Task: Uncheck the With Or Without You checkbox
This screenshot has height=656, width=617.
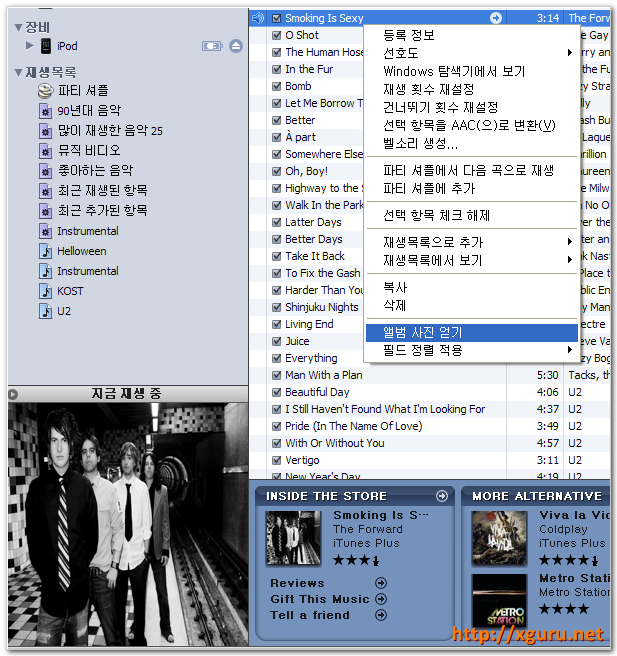Action: pos(276,443)
